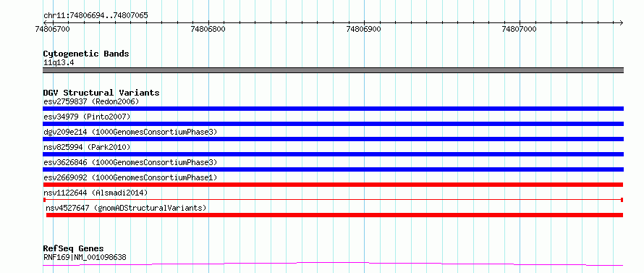This screenshot has height=273, width=644.
Task: Select variant label esv2669092 (1000GenomesConsortiumPhase1)
Action: (x=130, y=177)
